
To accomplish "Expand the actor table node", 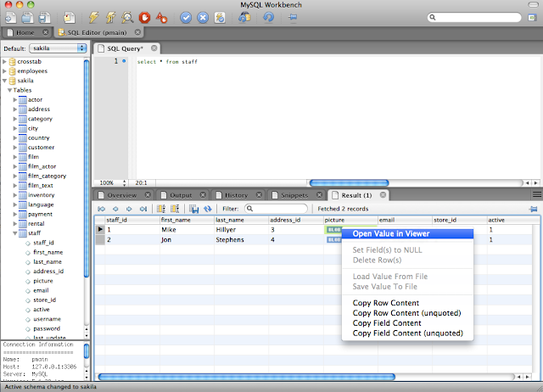I will tap(14, 100).
